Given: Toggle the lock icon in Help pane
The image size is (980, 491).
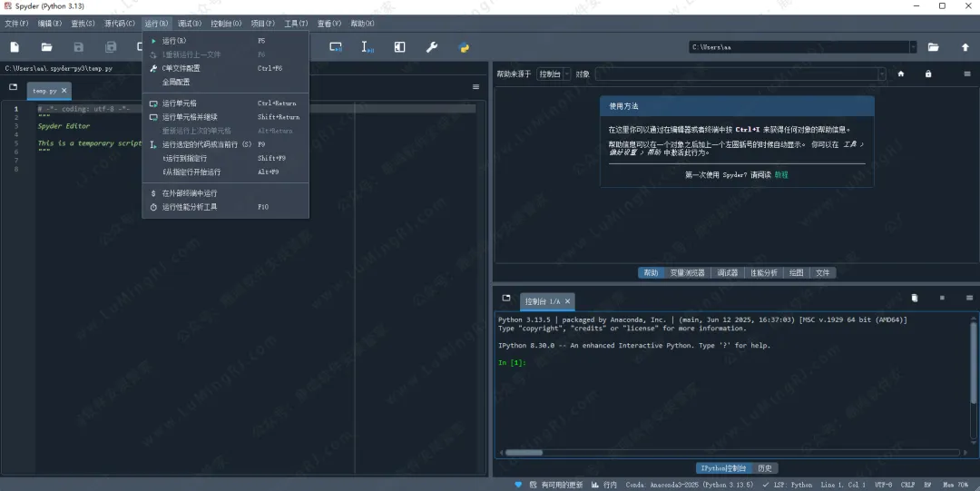Looking at the screenshot, I should [928, 74].
